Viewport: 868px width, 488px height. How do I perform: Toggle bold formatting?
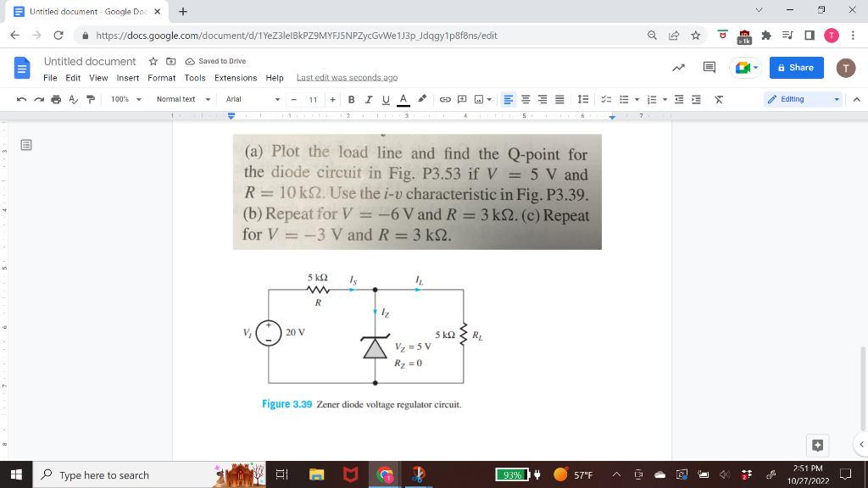(x=350, y=99)
